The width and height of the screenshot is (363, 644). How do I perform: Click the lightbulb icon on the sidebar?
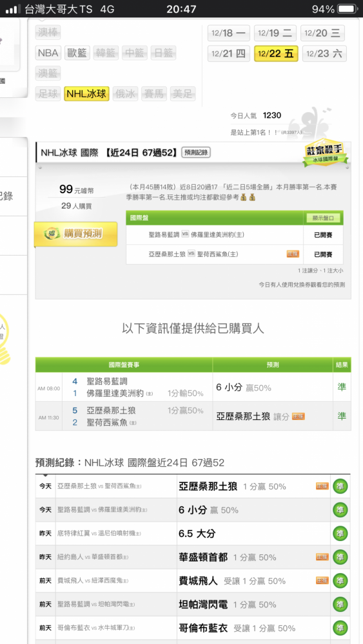[4, 339]
